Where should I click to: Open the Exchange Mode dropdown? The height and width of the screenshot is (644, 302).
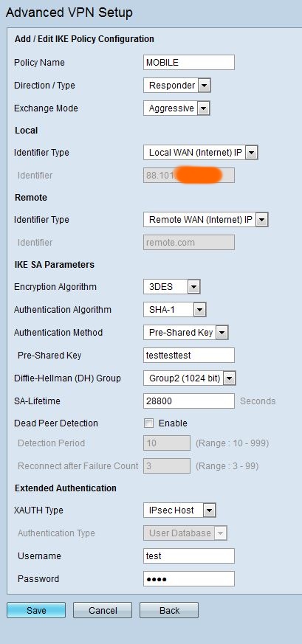click(x=176, y=108)
